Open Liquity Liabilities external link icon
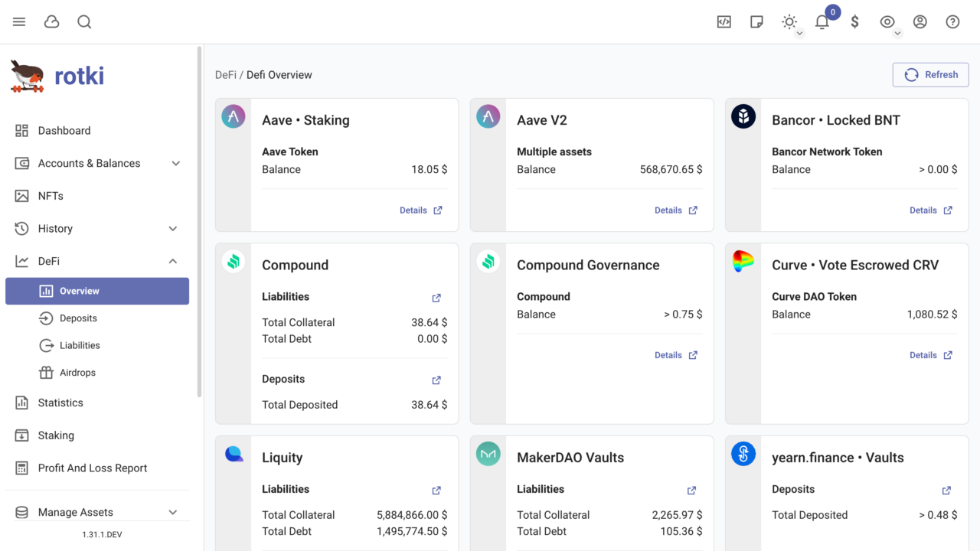The width and height of the screenshot is (980, 551). pos(436,491)
